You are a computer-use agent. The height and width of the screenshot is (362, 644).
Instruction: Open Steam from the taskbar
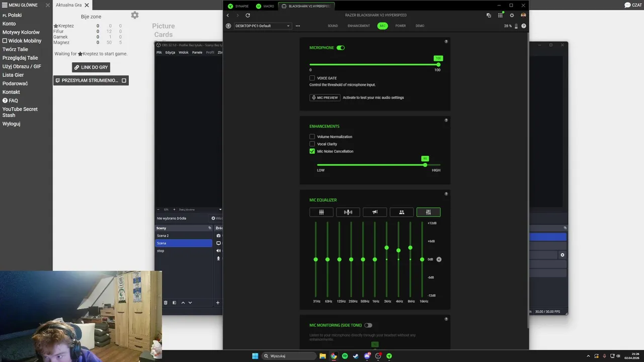point(356,356)
